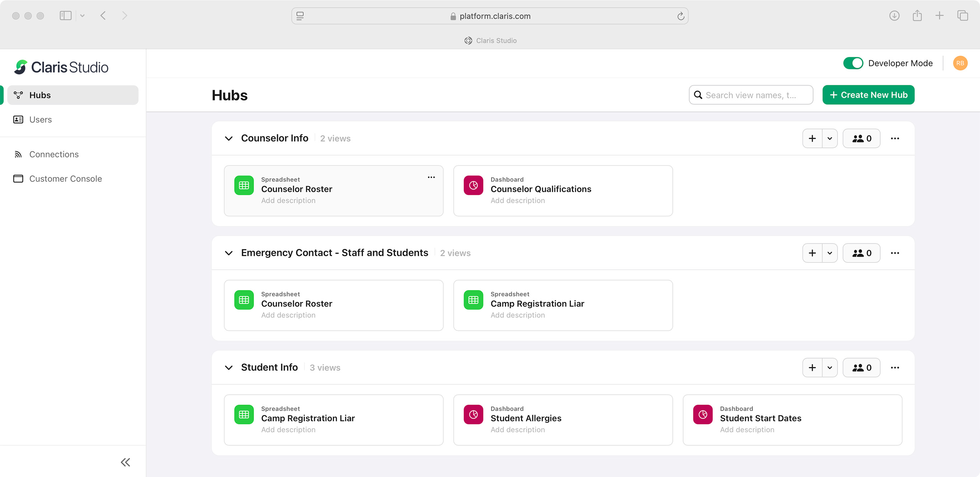
Task: Click the hub views search field
Action: point(752,95)
